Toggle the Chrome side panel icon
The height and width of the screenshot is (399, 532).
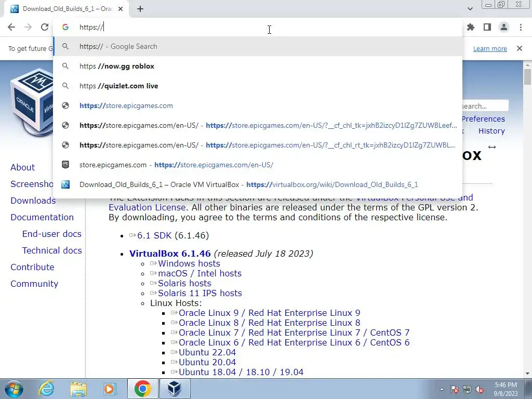coord(487,27)
